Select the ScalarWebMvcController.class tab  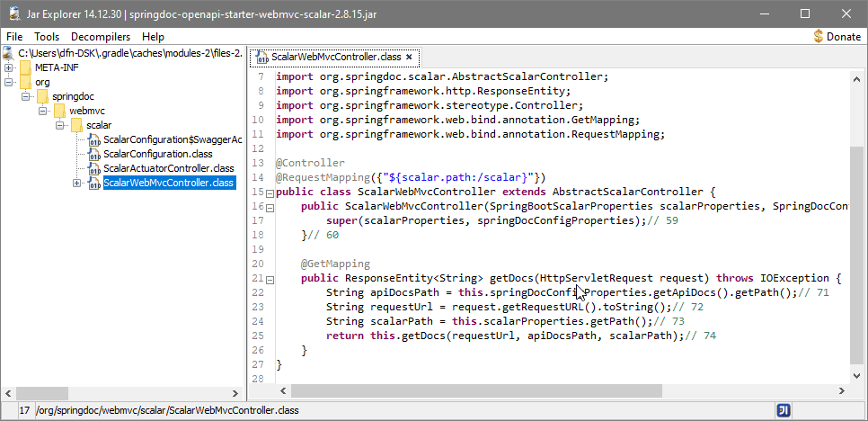335,57
